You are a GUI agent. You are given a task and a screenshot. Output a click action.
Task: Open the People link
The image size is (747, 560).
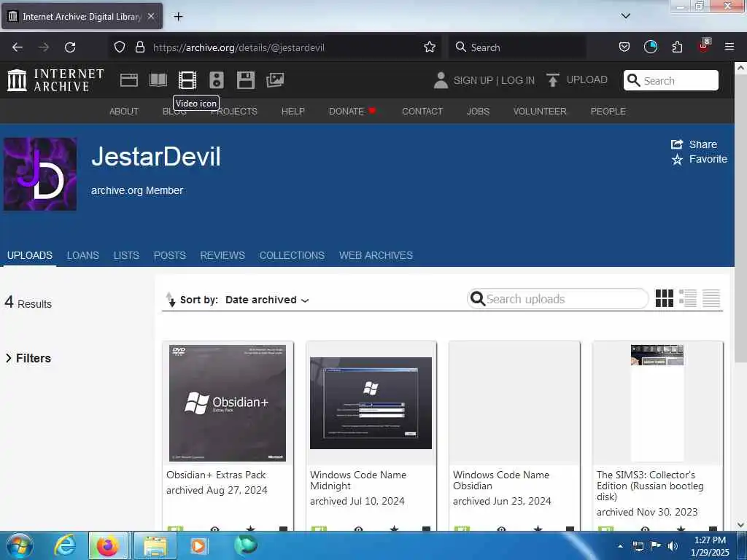coord(608,111)
